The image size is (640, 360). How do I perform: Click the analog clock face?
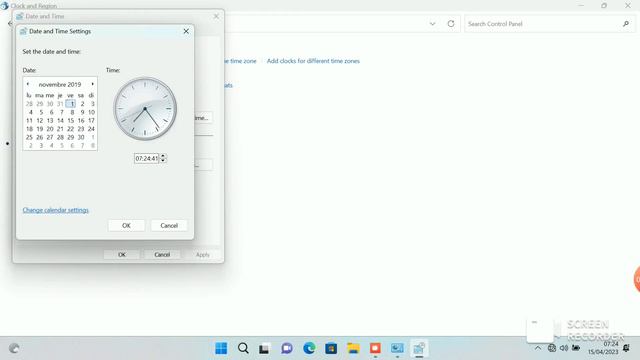tap(145, 109)
